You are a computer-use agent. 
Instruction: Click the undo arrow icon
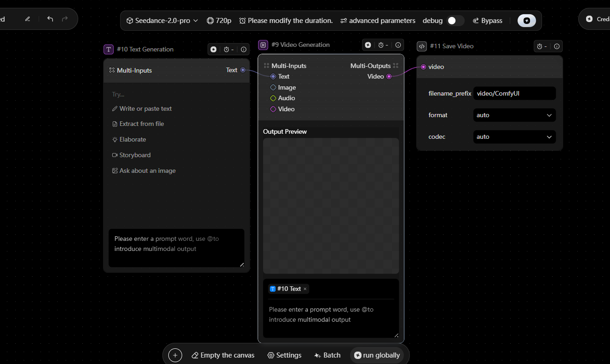(x=50, y=19)
